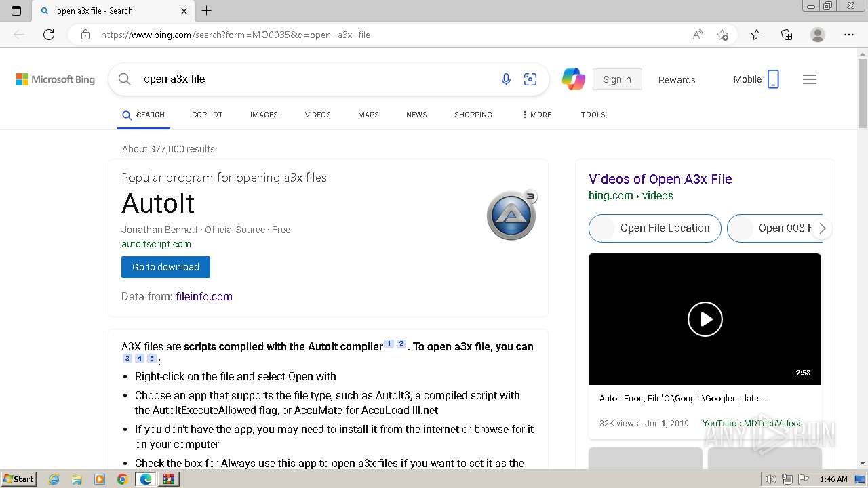Screen dimensions: 868x488
Task: Click the Microsoft Bing logo
Action: 56,79
